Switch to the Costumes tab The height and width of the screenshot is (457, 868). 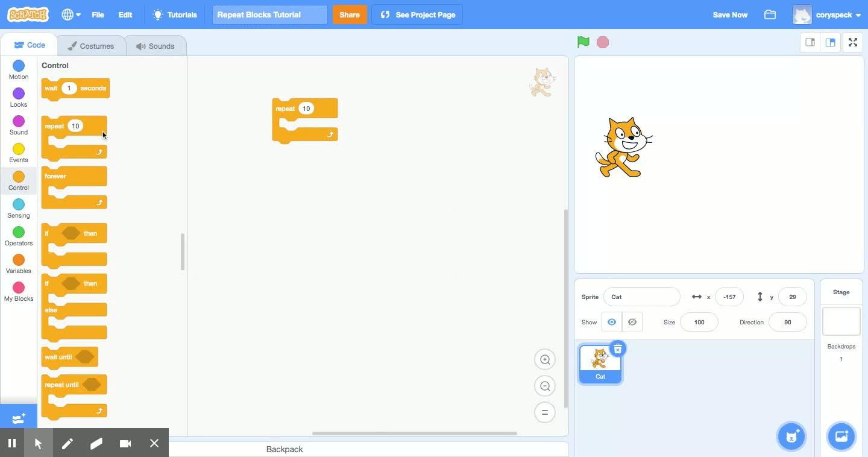[91, 46]
